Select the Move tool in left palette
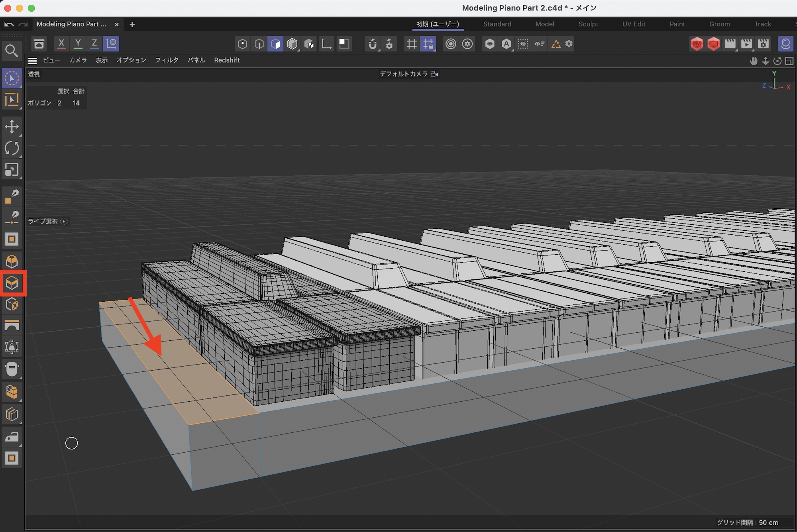This screenshot has height=532, width=797. [x=12, y=127]
